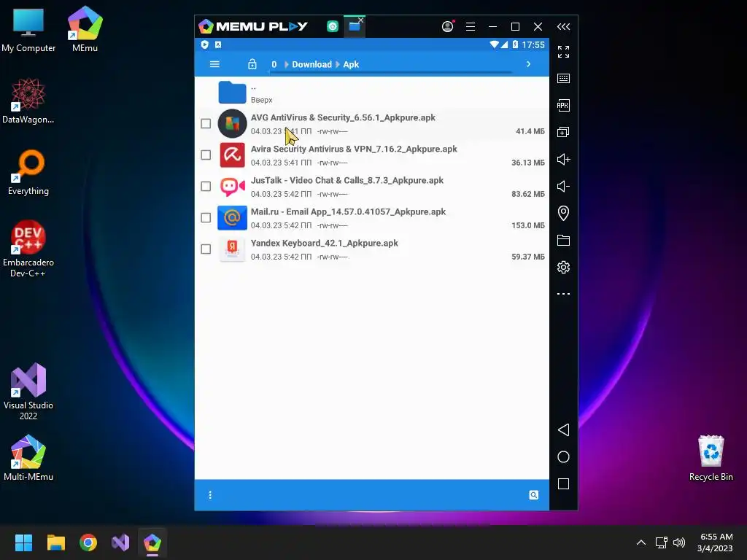Open AVG AntiVirus & Security_6.56.1_Apkpure.apk file name

point(343,117)
